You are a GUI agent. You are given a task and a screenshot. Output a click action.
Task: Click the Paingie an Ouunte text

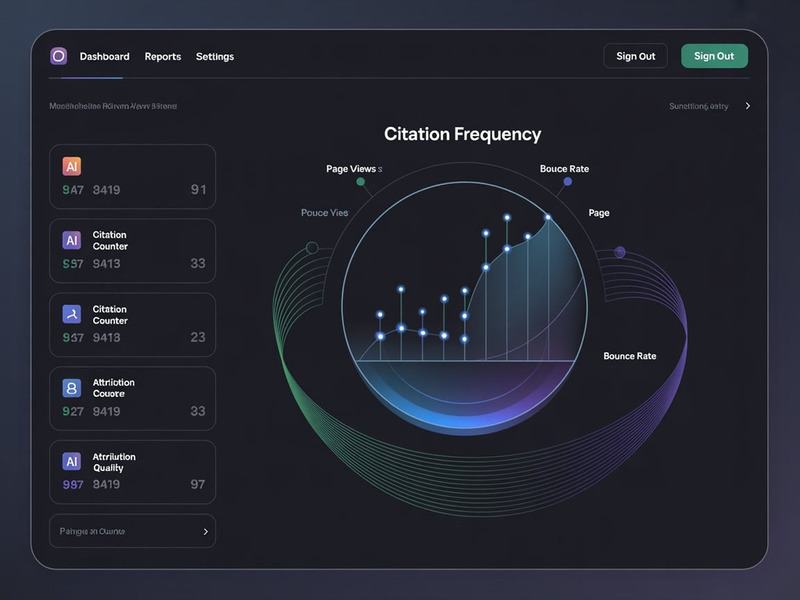pos(92,532)
